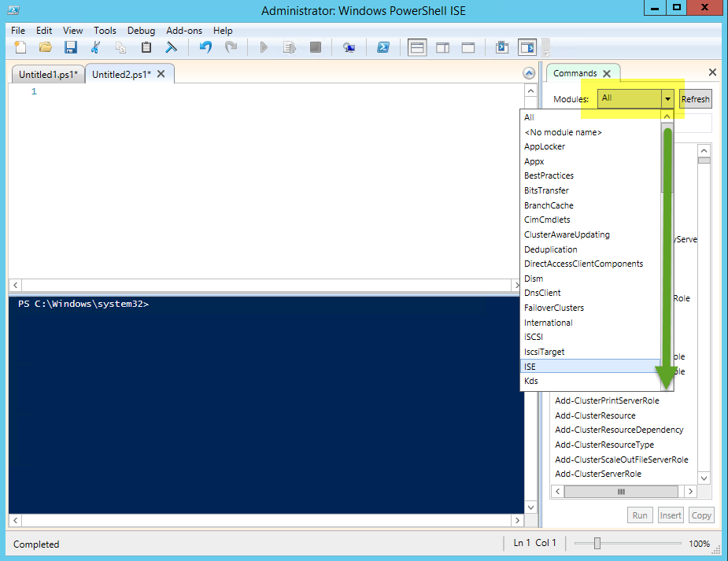The image size is (728, 561).
Task: Save the script with the floppy disk icon
Action: [x=70, y=48]
